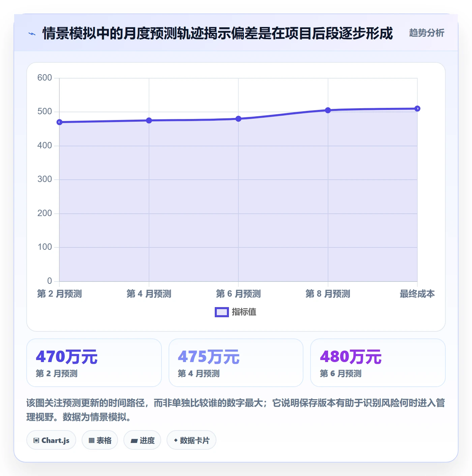Click the 0 y-axis label
Screen dimensions: 472x476
pos(50,281)
